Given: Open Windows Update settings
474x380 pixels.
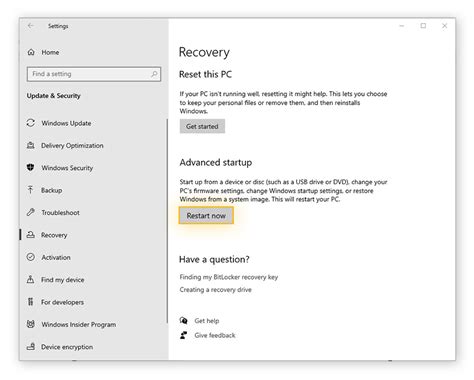Looking at the screenshot, I should (x=66, y=123).
